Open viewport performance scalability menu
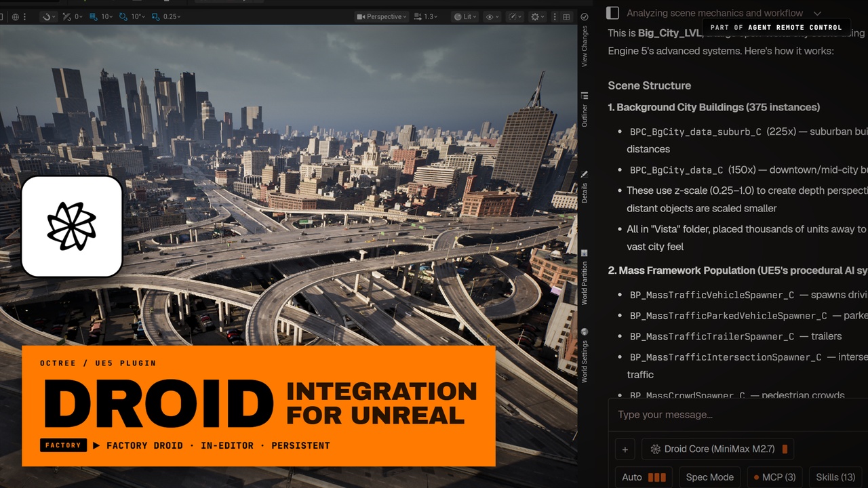This screenshot has width=868, height=488. [515, 16]
